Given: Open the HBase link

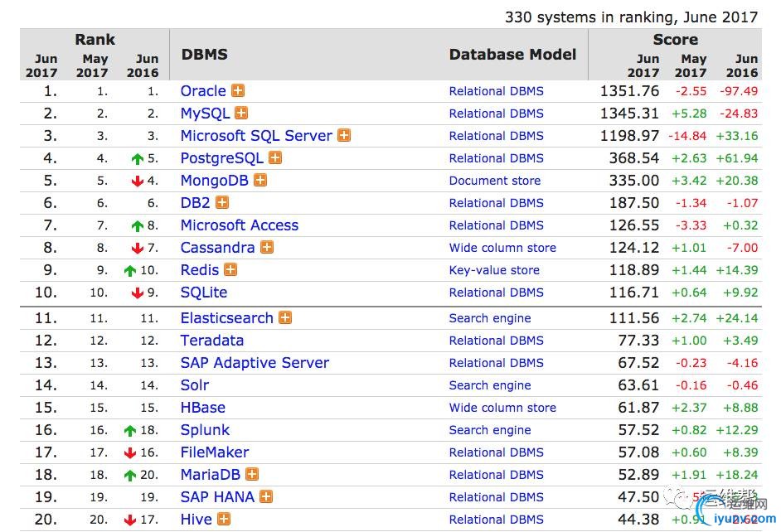Looking at the screenshot, I should (203, 408).
